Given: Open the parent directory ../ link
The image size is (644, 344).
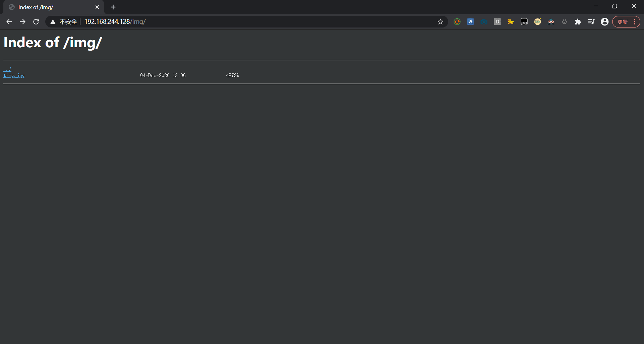Looking at the screenshot, I should tap(7, 69).
